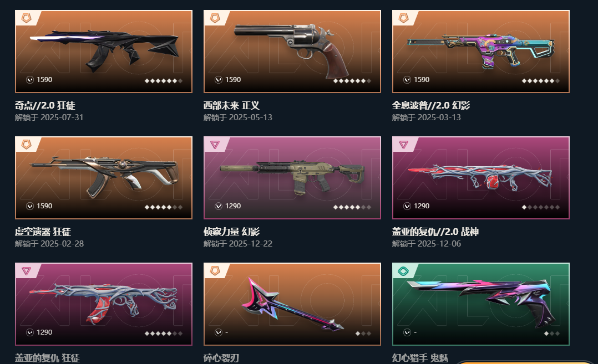Select the 全息波普//2.0 幻影 skin image
This screenshot has width=598, height=364.
[x=481, y=52]
